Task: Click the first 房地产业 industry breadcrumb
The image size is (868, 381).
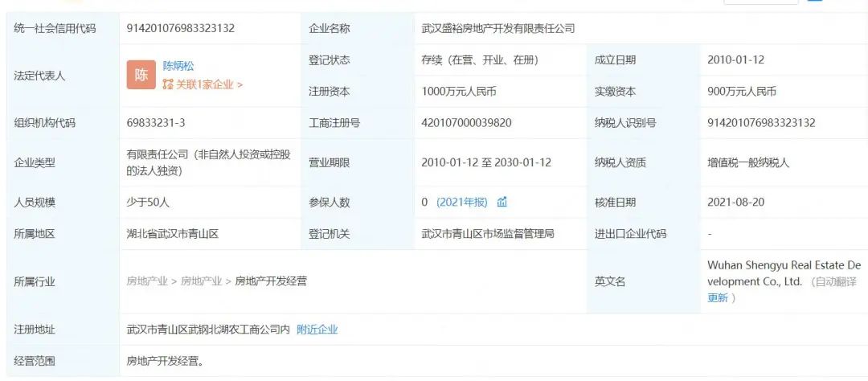Action: point(147,281)
